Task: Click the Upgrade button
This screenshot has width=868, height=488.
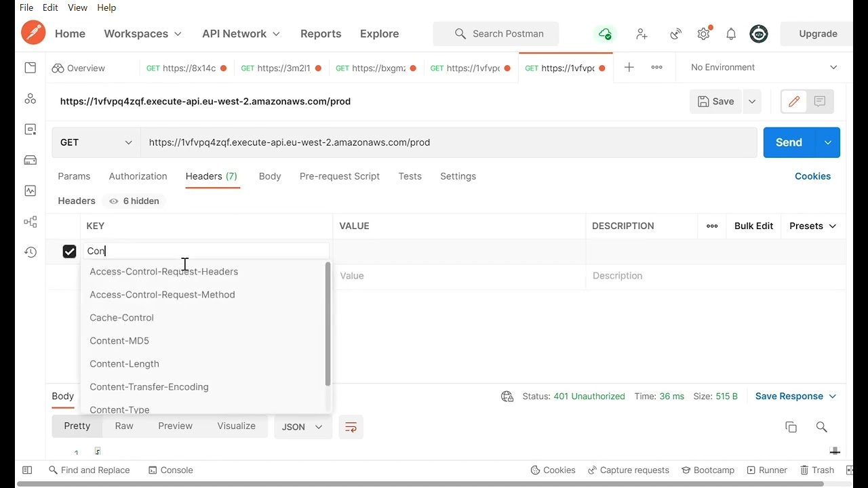Action: 818,34
